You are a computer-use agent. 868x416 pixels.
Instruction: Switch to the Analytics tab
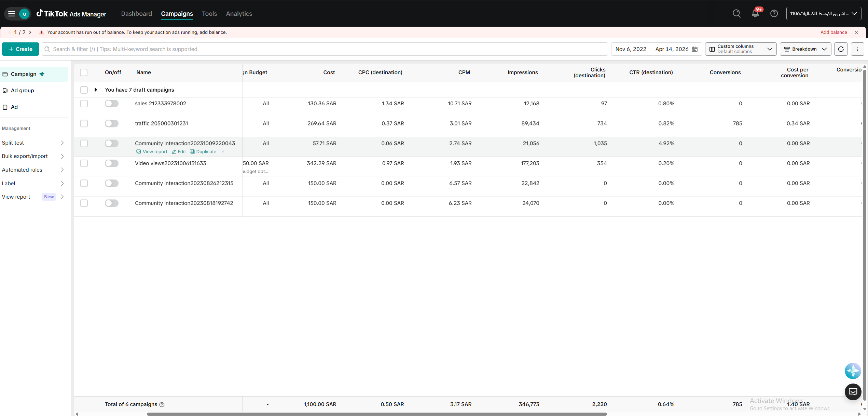(239, 14)
